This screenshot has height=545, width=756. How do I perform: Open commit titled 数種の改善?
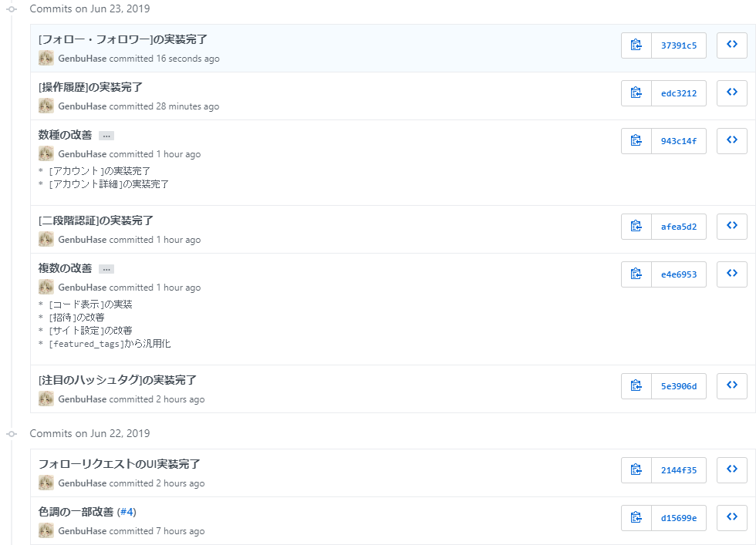pos(65,135)
